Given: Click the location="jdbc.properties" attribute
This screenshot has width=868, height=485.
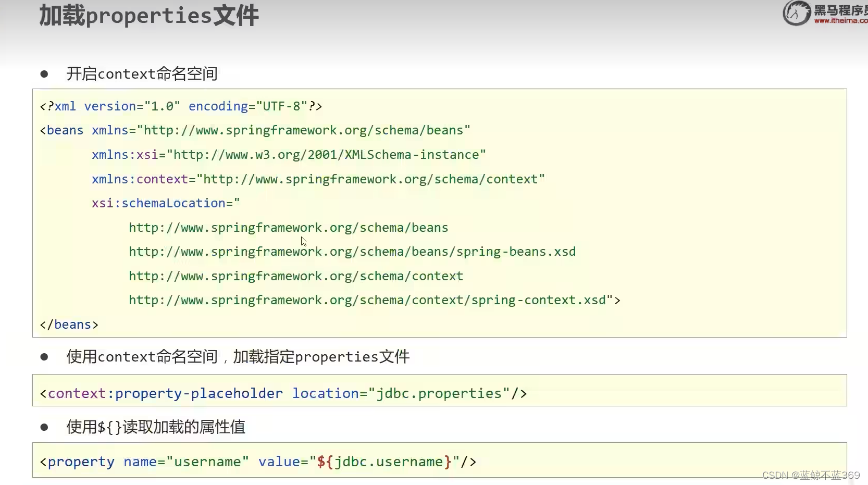Looking at the screenshot, I should 401,393.
